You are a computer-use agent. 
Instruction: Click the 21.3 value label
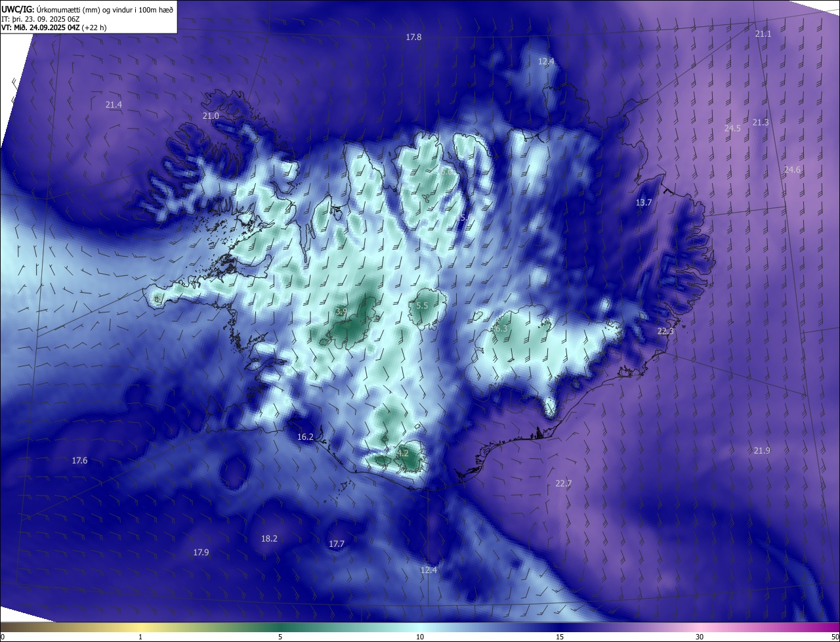[761, 123]
